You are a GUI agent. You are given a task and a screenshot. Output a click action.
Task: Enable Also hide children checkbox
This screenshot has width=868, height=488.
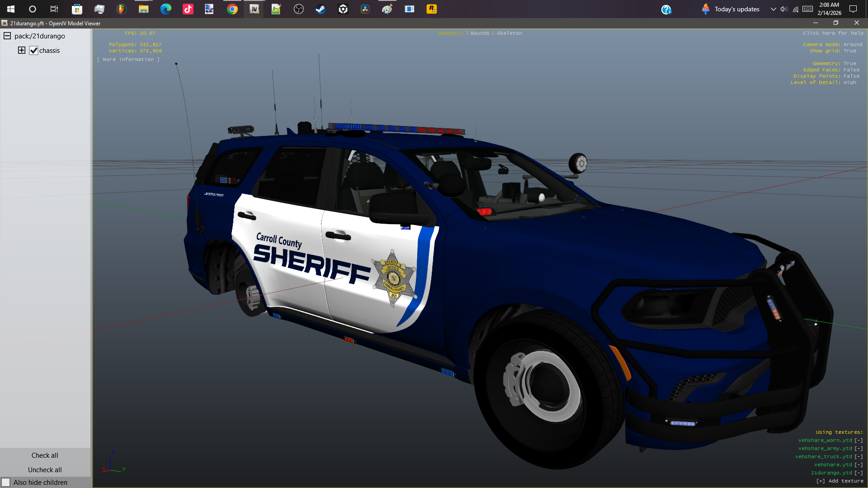coord(6,483)
